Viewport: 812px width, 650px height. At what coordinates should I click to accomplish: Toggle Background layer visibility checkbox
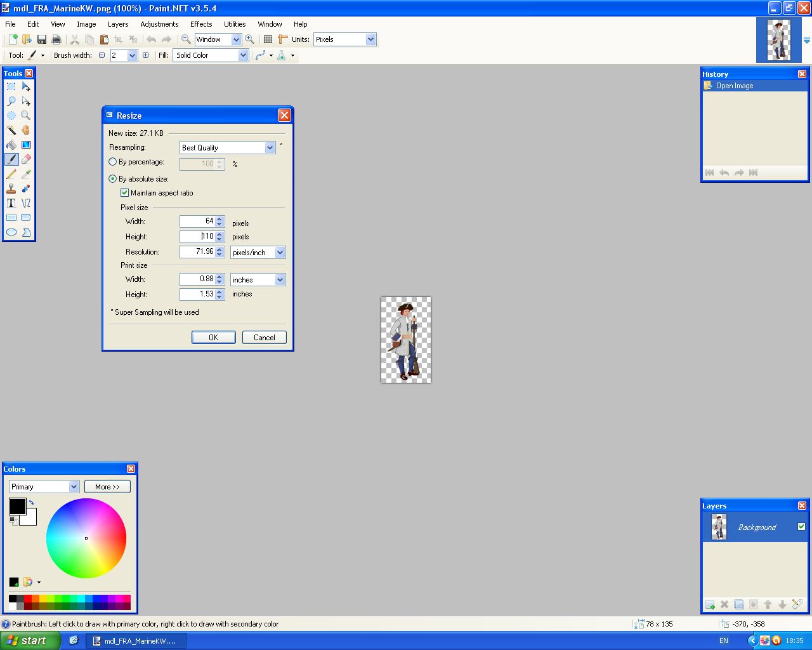click(801, 527)
